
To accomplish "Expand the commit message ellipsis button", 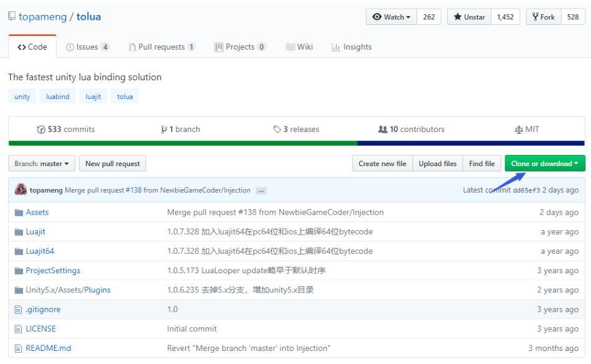I will pyautogui.click(x=261, y=191).
